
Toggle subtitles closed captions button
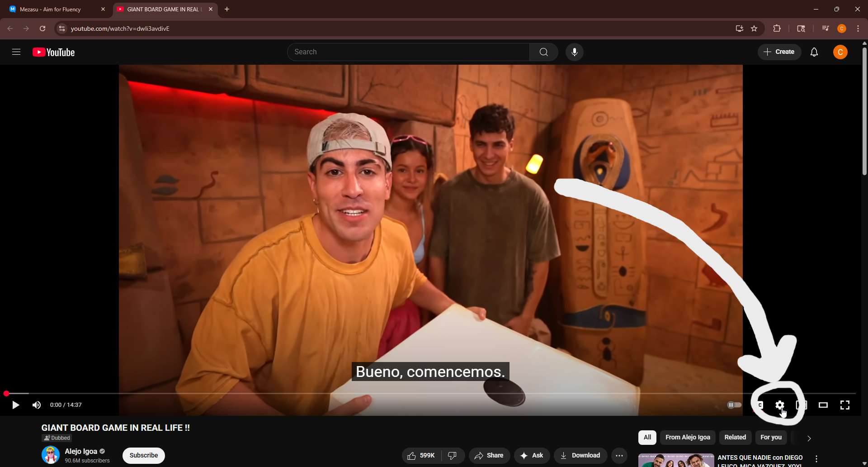(x=759, y=405)
